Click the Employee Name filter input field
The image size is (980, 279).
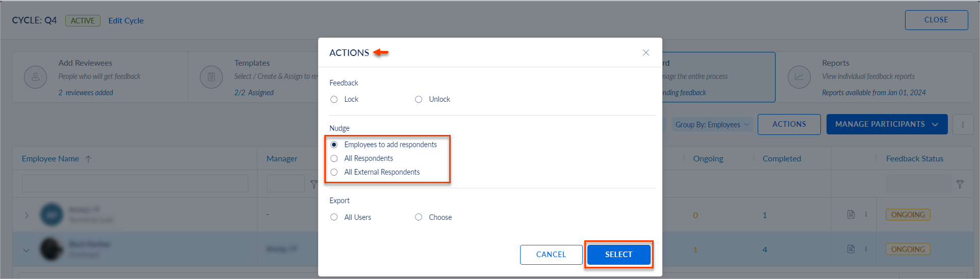(x=135, y=183)
